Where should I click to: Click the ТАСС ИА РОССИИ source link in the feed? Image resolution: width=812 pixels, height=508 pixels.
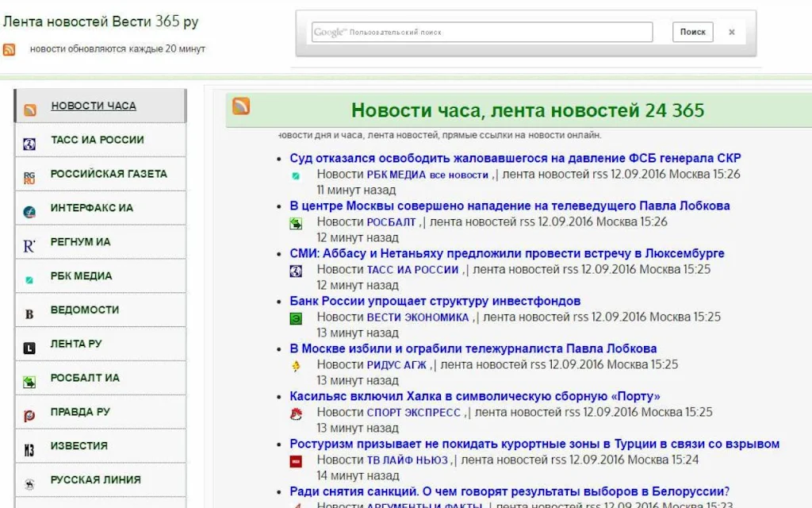click(412, 270)
